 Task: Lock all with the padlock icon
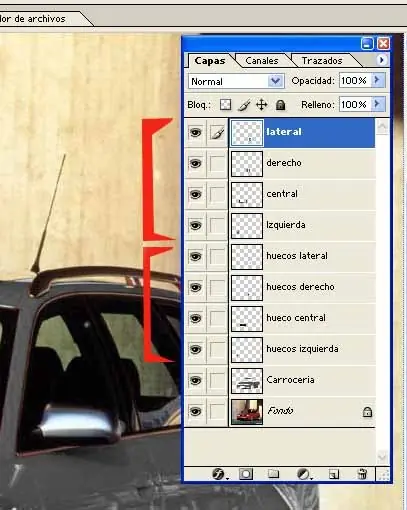click(x=281, y=105)
